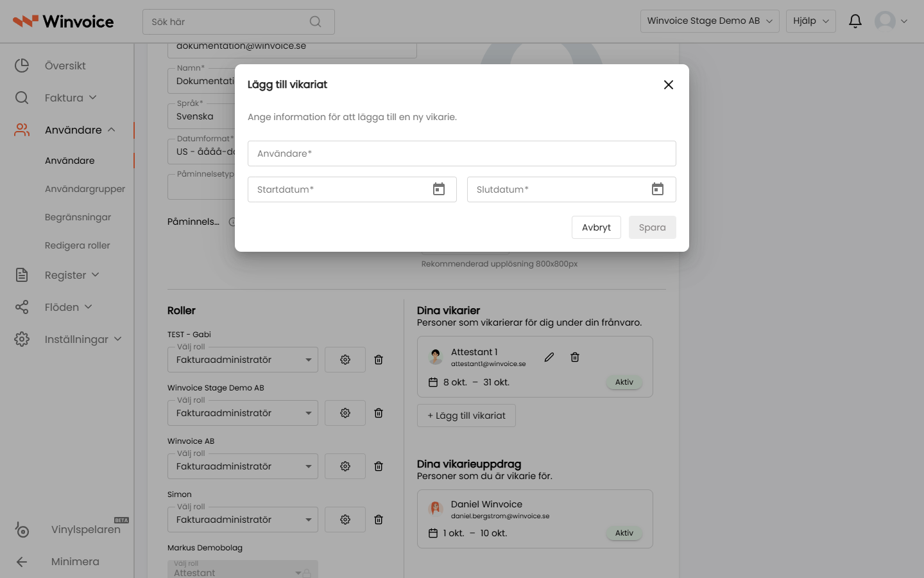Image resolution: width=924 pixels, height=578 pixels.
Task: Open the Startdatum calendar picker icon
Action: [439, 189]
